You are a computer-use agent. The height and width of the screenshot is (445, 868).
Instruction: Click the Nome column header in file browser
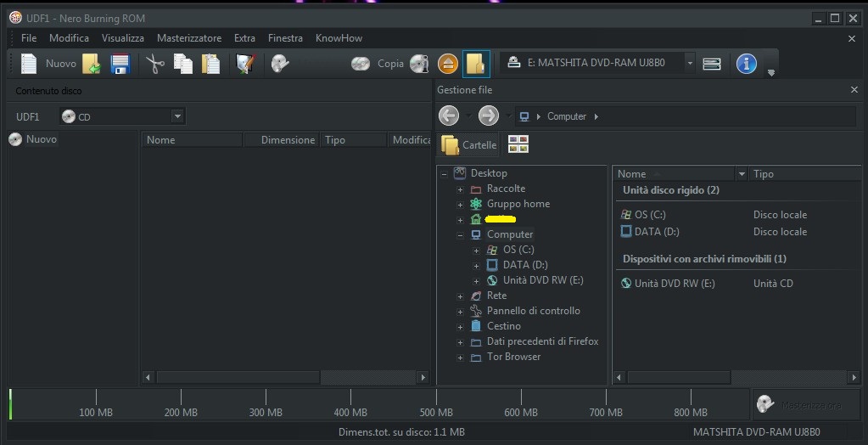pos(675,174)
